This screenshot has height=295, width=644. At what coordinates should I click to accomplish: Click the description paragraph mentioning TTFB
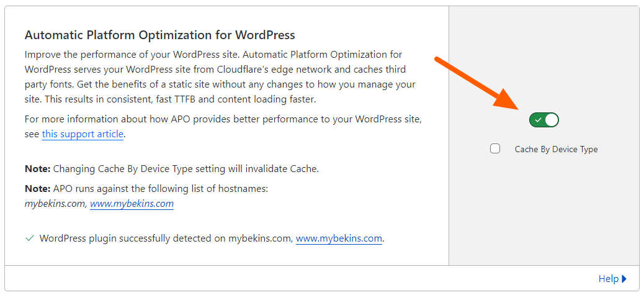[220, 77]
